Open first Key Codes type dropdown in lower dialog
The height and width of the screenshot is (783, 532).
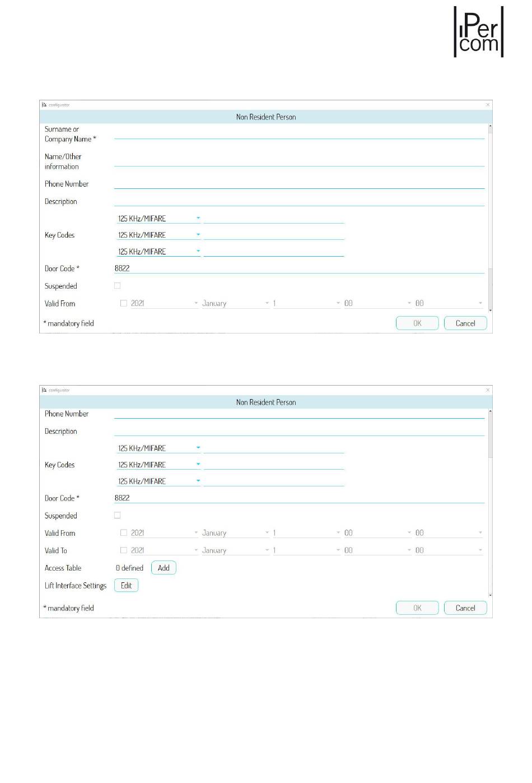[x=158, y=448]
